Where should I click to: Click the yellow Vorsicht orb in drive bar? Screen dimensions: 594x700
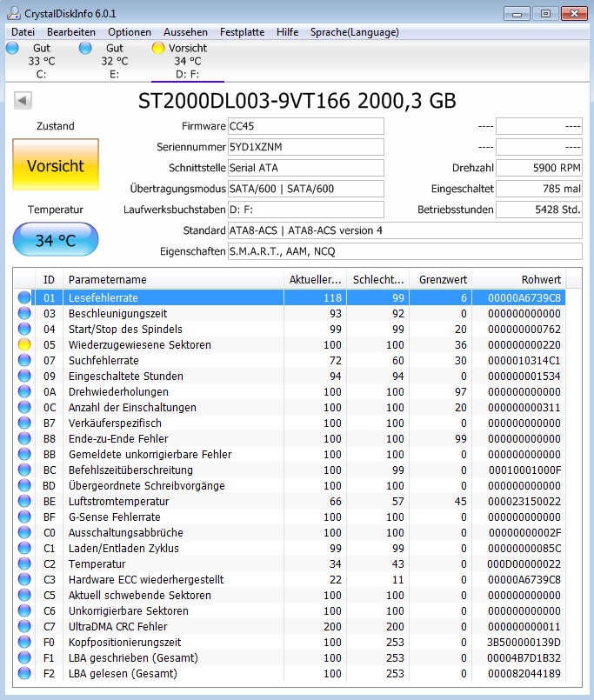(x=158, y=48)
